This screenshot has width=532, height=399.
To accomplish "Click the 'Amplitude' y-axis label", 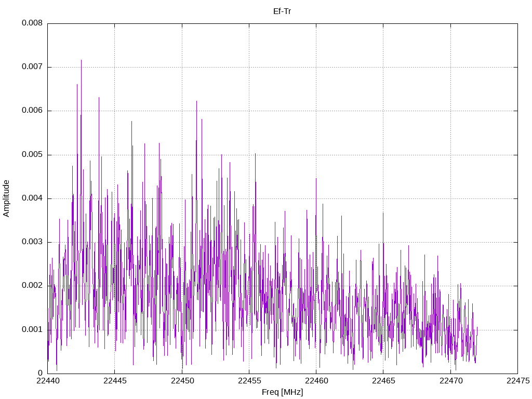I will tap(6, 198).
